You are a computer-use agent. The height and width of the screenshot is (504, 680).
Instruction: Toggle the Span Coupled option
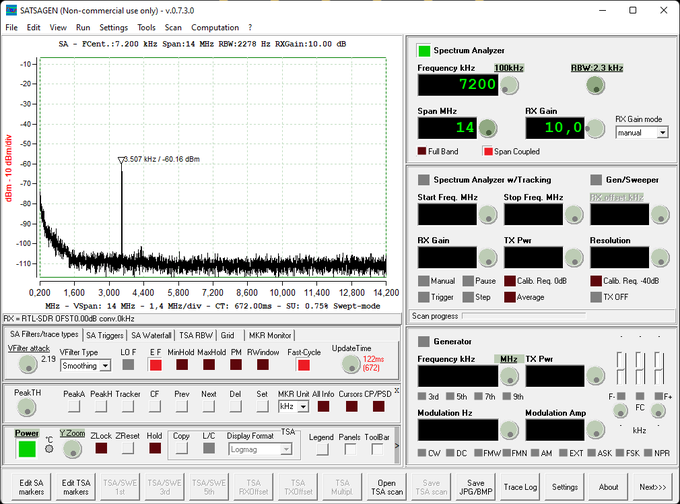[x=488, y=151]
